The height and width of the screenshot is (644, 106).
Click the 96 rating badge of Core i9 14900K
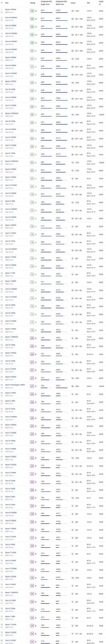[32, 27]
